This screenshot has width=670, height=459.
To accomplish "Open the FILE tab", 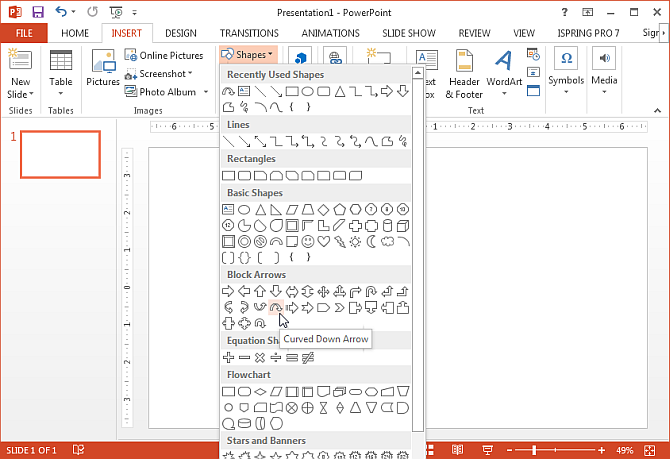I will tap(24, 33).
